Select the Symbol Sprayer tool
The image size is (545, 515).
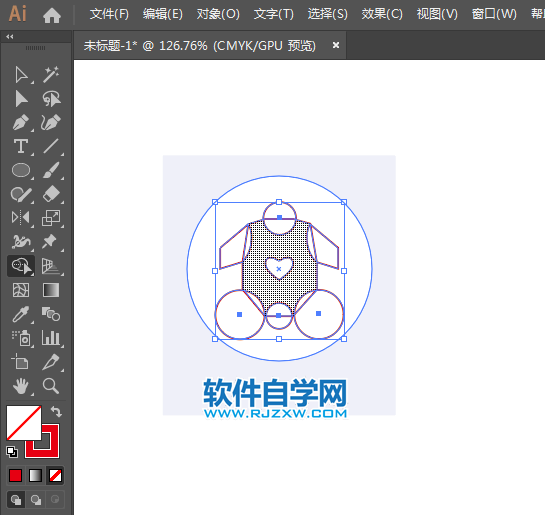coord(21,338)
